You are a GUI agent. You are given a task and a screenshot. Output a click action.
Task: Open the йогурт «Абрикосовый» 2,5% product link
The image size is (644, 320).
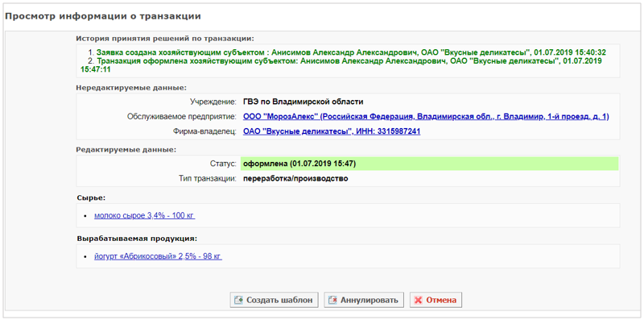(158, 256)
